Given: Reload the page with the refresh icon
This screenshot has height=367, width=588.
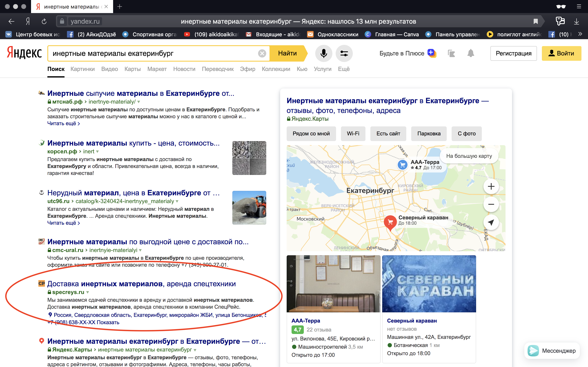Looking at the screenshot, I should (x=44, y=21).
